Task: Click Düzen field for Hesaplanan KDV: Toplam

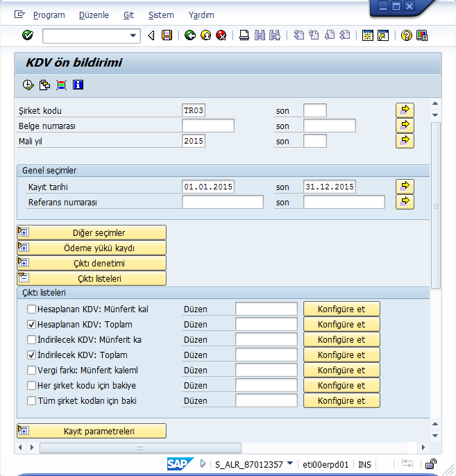Action: click(267, 324)
